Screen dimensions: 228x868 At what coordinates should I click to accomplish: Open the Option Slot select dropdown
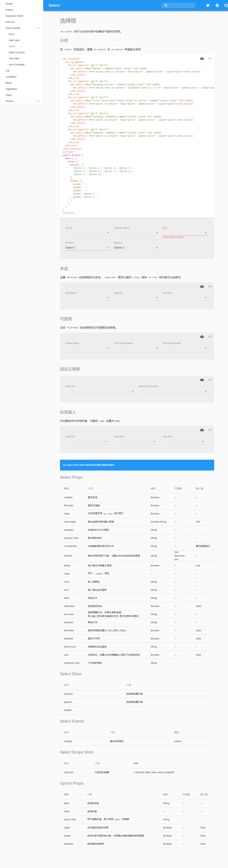click(100, 391)
